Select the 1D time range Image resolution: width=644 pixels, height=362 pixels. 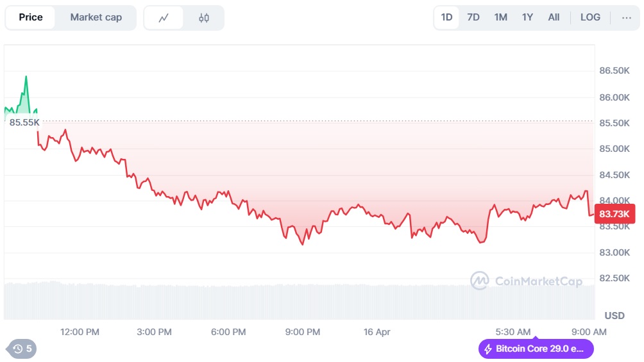[446, 17]
